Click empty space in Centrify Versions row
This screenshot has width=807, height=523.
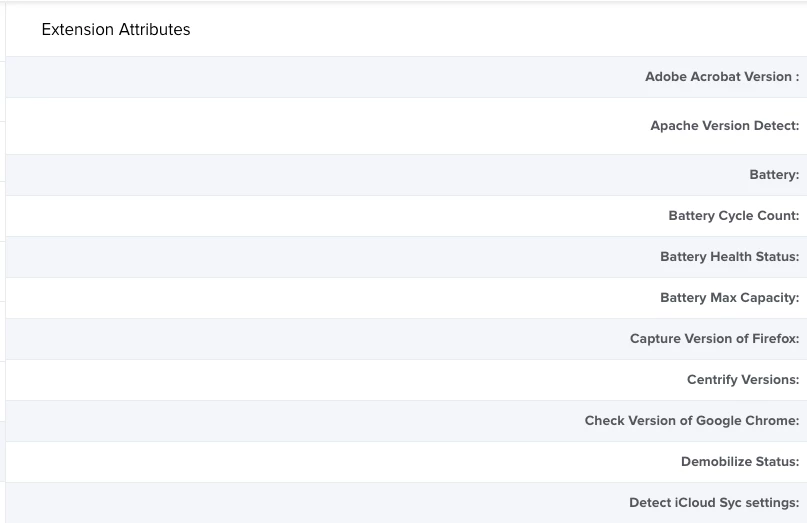[309, 379]
